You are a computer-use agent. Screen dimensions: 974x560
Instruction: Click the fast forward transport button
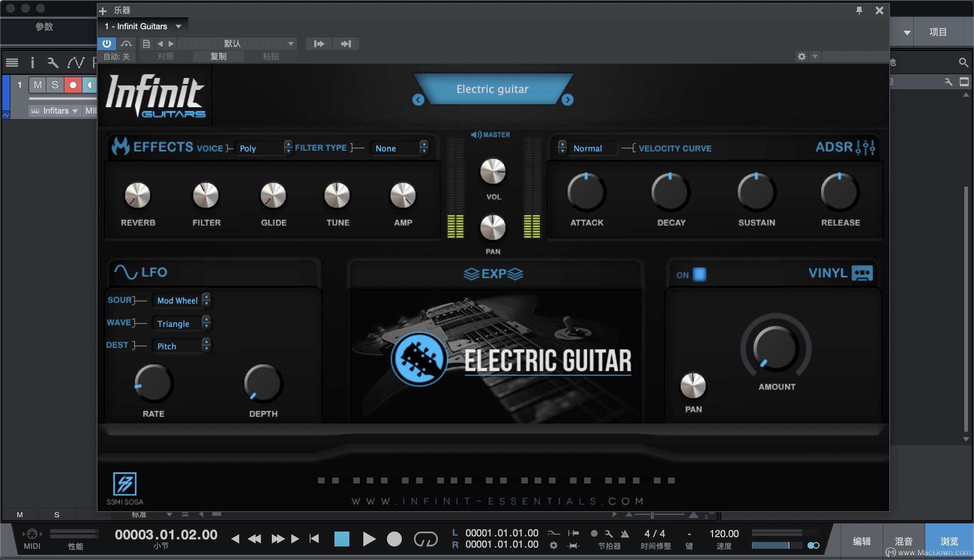[277, 539]
